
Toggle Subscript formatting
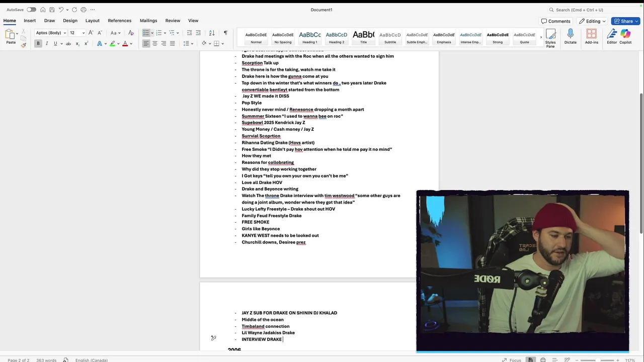[77, 44]
